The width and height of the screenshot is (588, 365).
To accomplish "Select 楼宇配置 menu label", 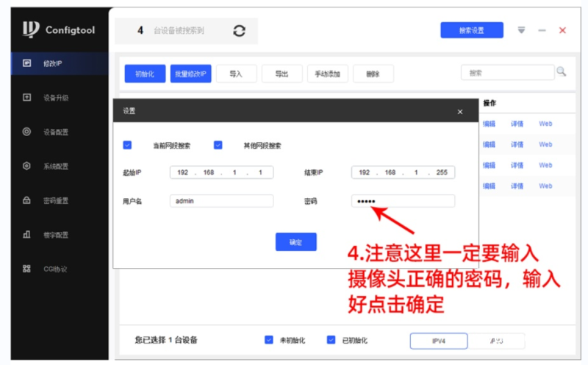I will (56, 235).
